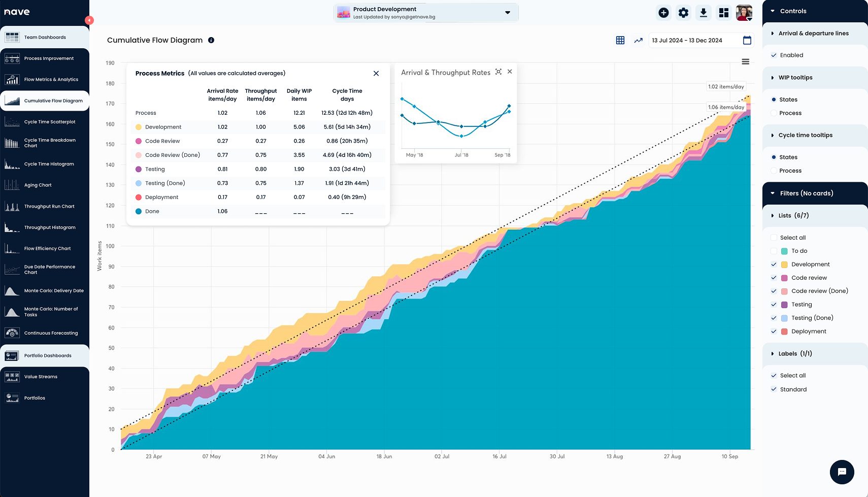Open the Monte Carlo: Delivery Date chart
This screenshot has height=497, width=868.
pyautogui.click(x=53, y=290)
